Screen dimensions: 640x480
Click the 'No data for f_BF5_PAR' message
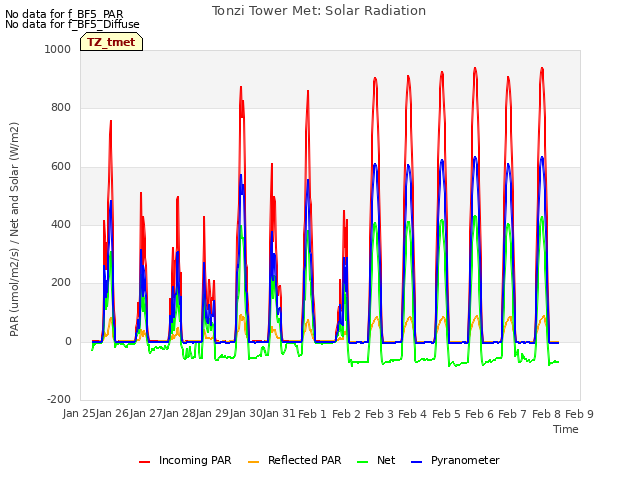pos(64,14)
